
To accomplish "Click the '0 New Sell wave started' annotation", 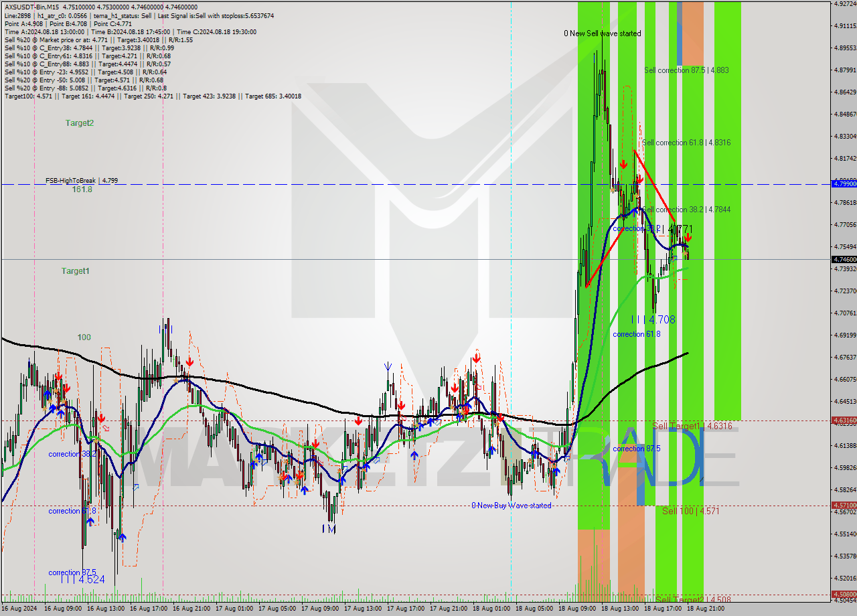I will (x=602, y=33).
